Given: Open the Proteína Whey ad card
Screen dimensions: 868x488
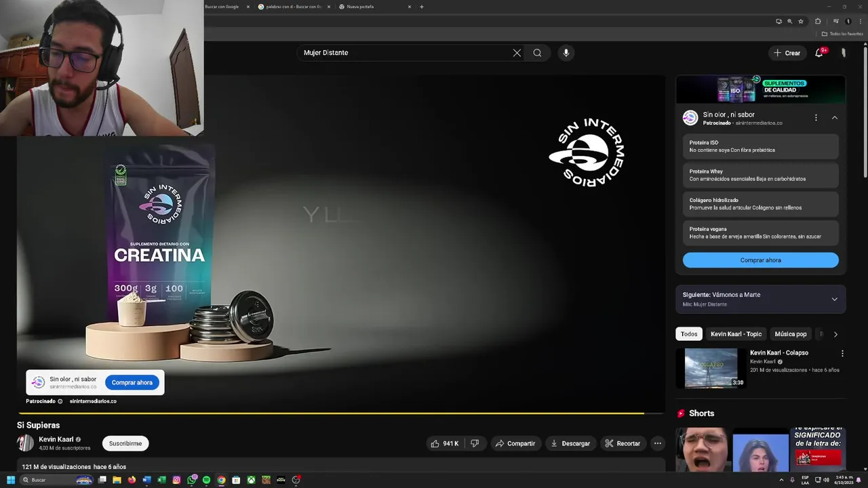Looking at the screenshot, I should click(x=761, y=175).
